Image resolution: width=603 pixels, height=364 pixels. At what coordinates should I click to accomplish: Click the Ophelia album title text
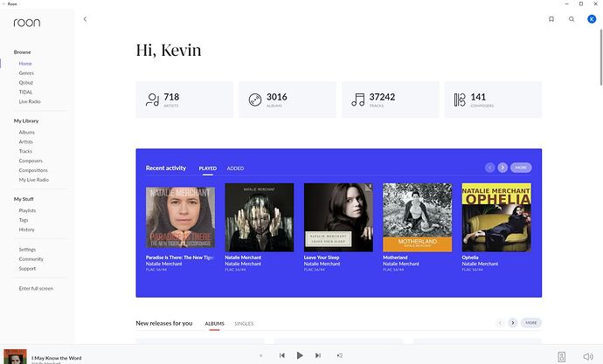(470, 258)
